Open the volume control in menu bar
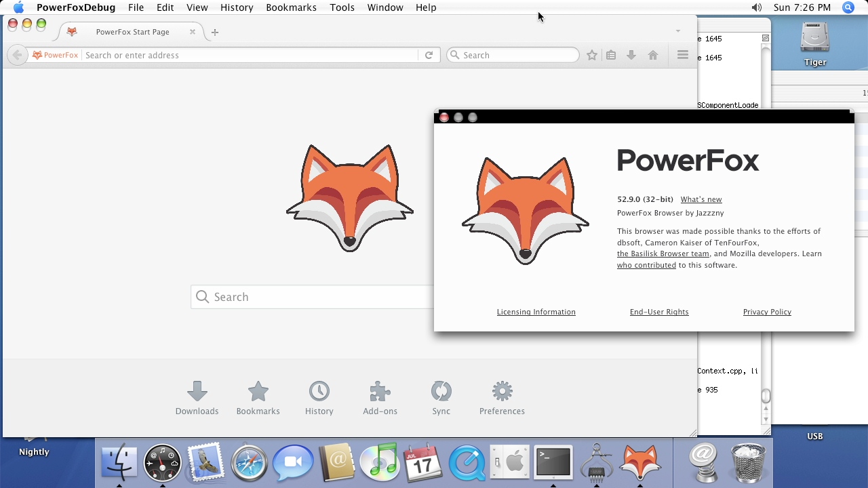868x488 pixels. [757, 7]
